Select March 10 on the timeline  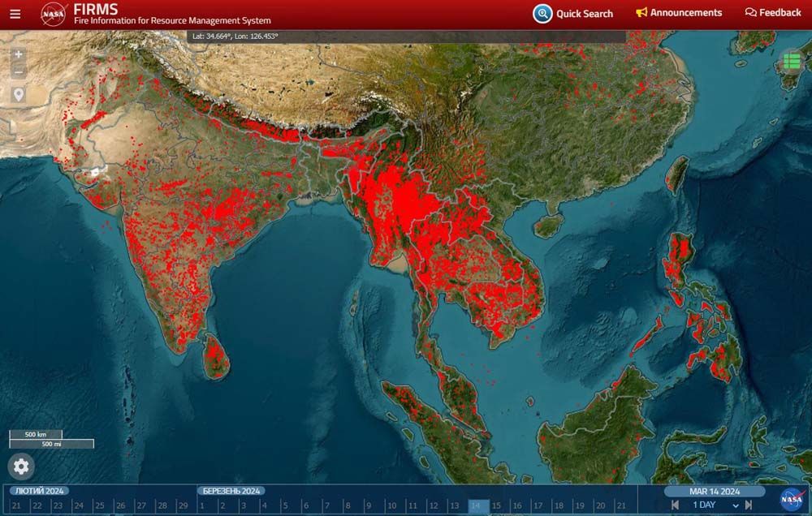tap(390, 505)
